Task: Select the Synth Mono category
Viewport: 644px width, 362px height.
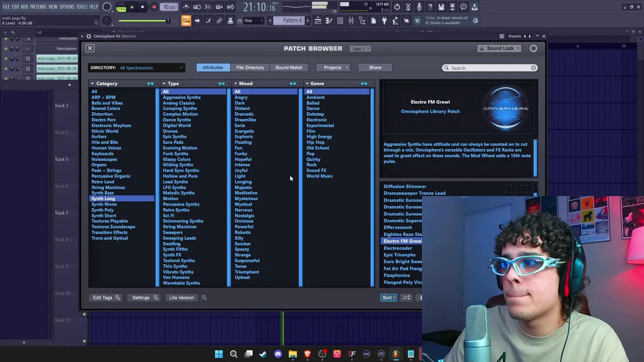Action: click(104, 204)
